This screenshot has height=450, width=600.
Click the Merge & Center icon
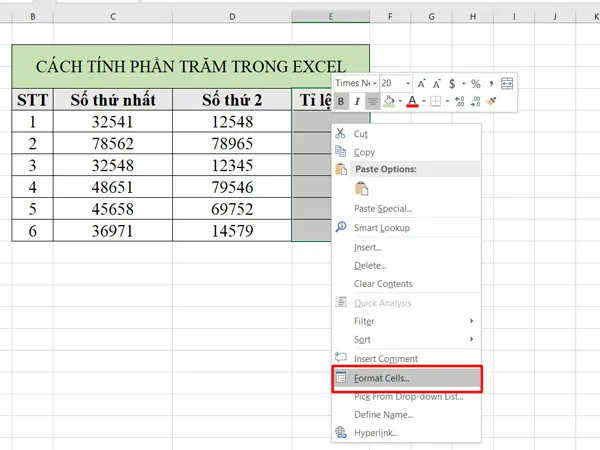507,83
